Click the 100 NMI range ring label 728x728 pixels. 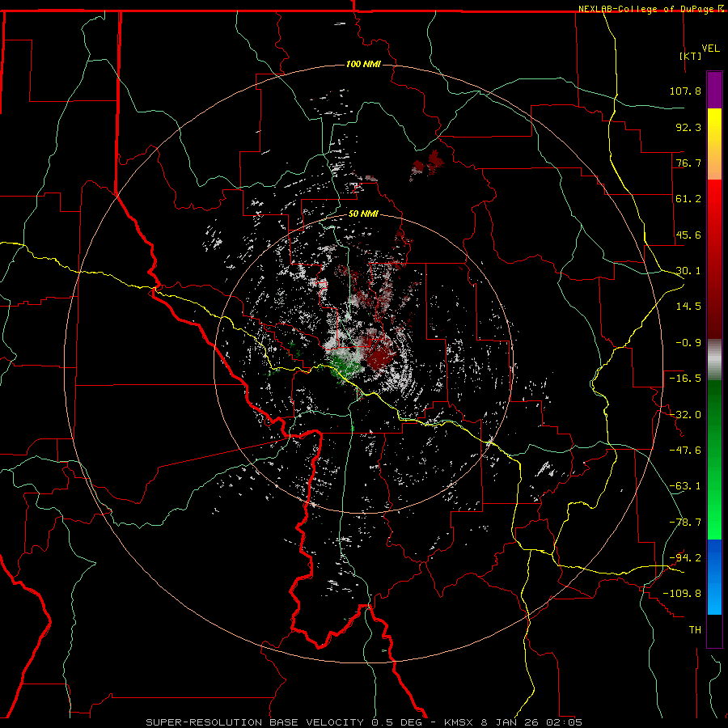coord(363,64)
